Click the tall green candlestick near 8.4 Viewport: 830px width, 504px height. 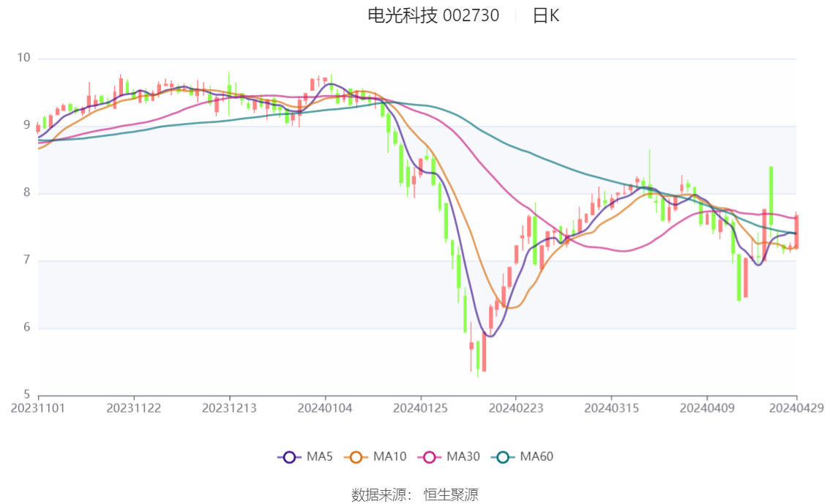click(x=771, y=195)
